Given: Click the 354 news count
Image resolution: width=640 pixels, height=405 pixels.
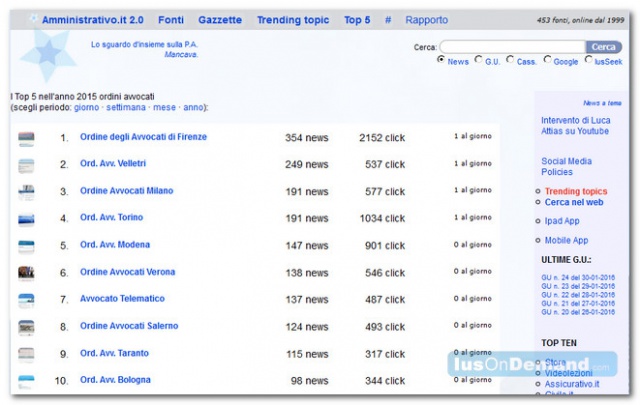Looking at the screenshot, I should pyautogui.click(x=307, y=138).
